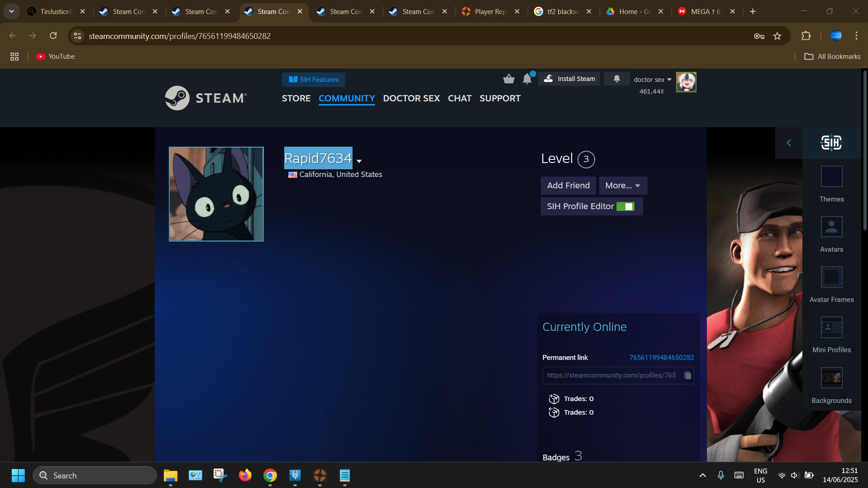The image size is (868, 488).
Task: Click the Steam logo in the header
Action: click(206, 98)
